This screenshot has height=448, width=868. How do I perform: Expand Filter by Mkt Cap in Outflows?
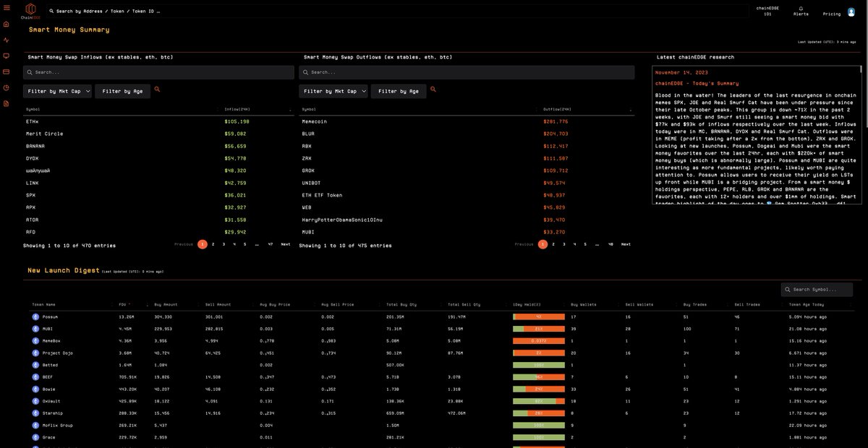(334, 91)
